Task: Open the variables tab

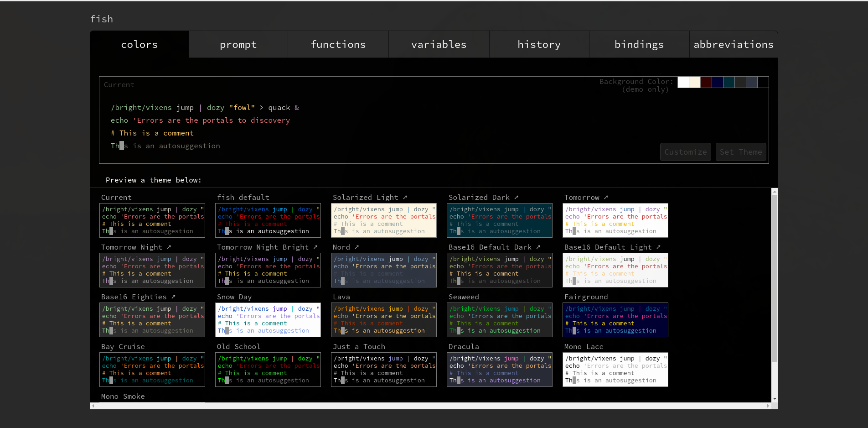Action: pyautogui.click(x=439, y=44)
